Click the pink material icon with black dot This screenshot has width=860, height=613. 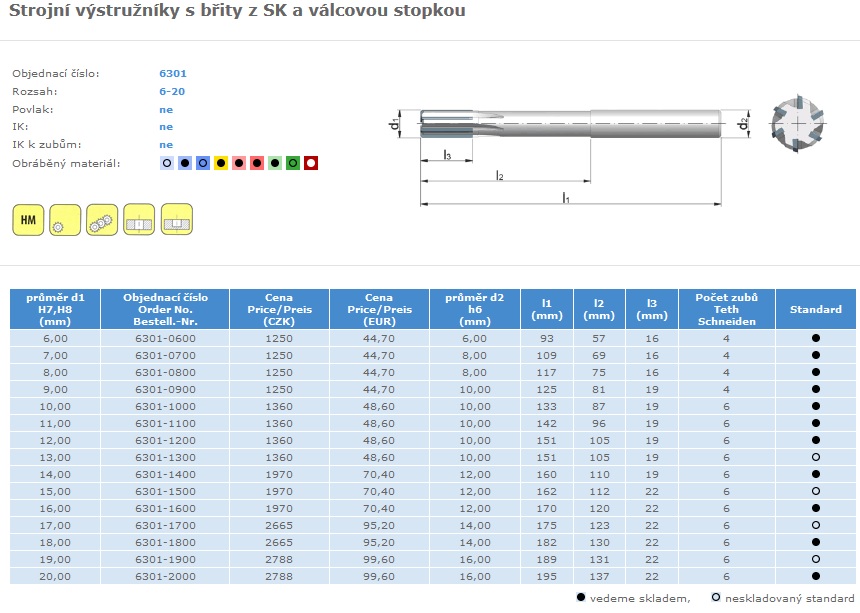coord(239,163)
